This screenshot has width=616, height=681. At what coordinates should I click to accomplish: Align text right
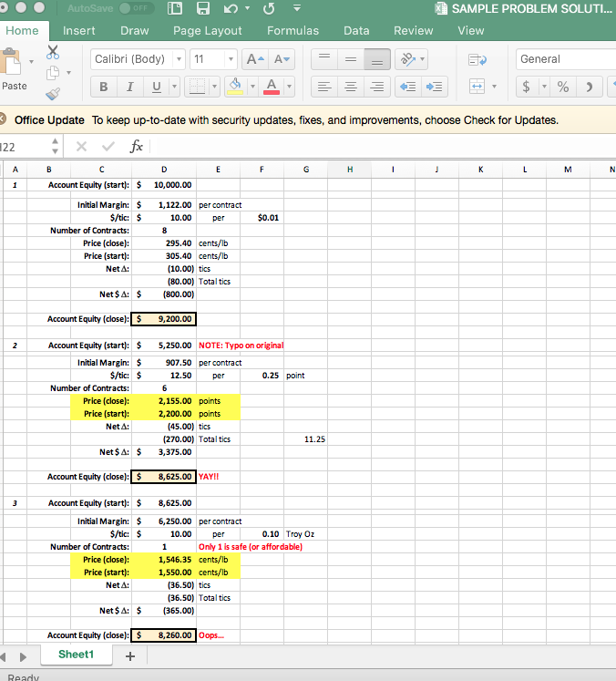(377, 87)
